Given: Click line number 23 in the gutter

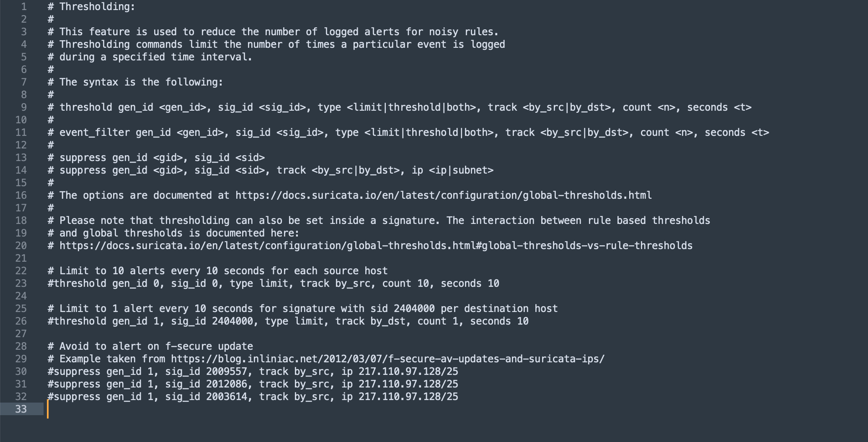Looking at the screenshot, I should tap(21, 283).
